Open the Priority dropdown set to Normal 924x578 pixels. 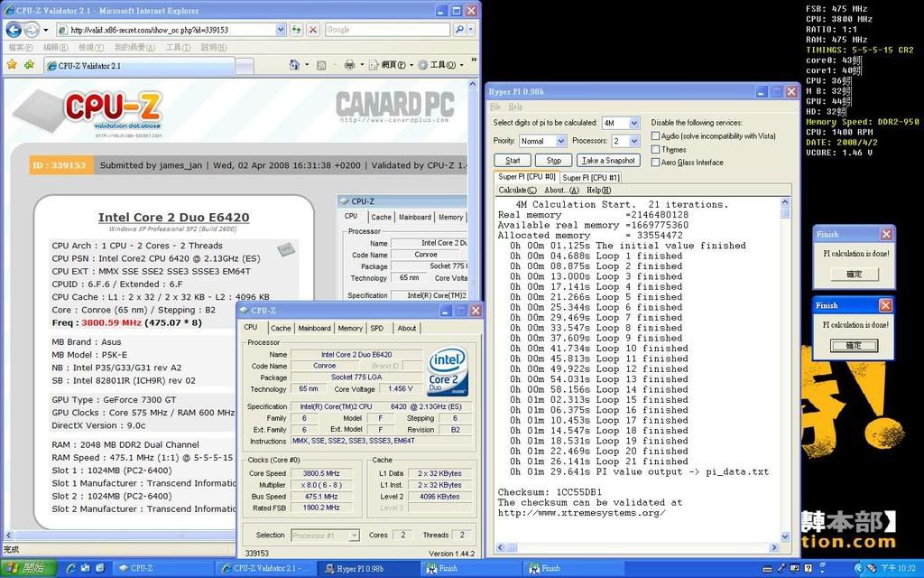(x=560, y=141)
